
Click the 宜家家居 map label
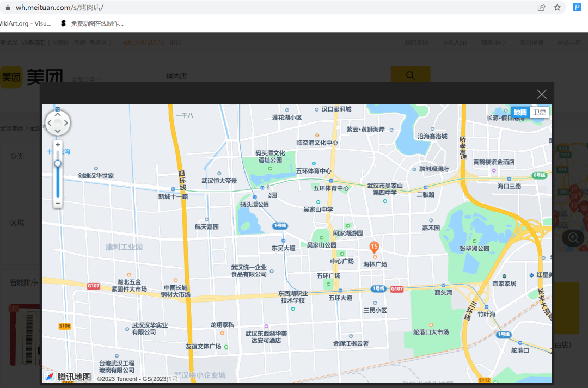pos(504,284)
